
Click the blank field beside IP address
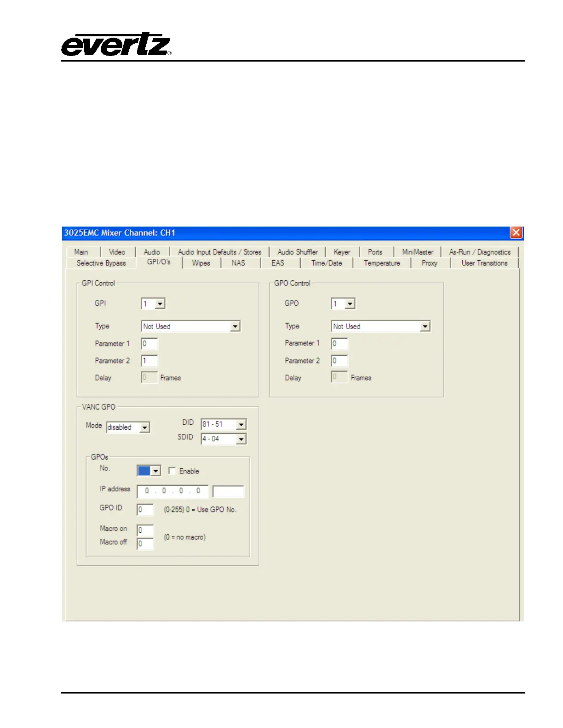[229, 491]
